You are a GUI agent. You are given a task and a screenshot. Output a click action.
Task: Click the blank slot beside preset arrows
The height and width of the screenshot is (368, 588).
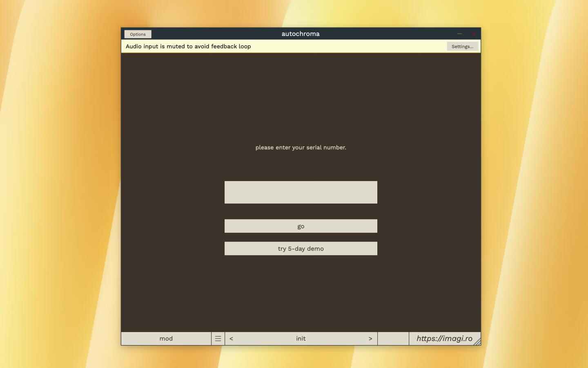pos(393,339)
